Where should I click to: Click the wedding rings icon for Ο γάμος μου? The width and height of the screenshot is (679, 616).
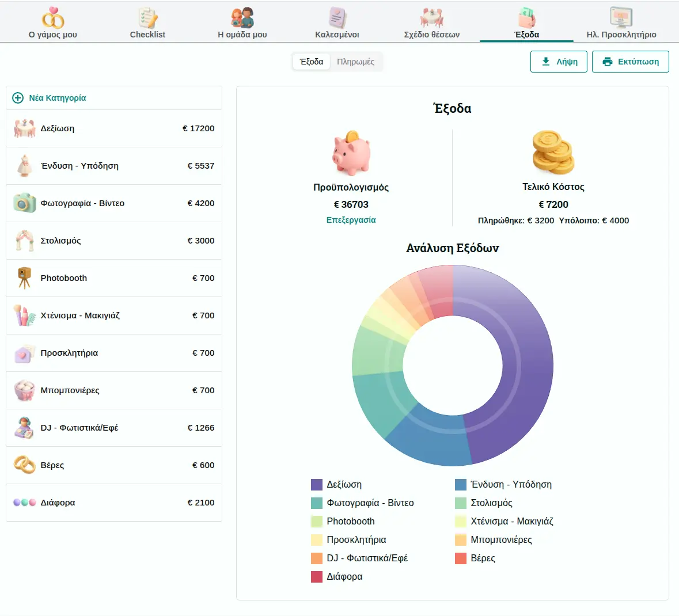click(53, 18)
